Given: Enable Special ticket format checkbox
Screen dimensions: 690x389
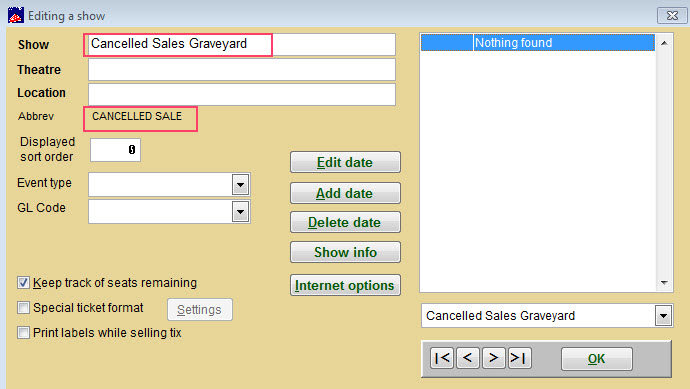Looking at the screenshot, I should click(x=23, y=307).
